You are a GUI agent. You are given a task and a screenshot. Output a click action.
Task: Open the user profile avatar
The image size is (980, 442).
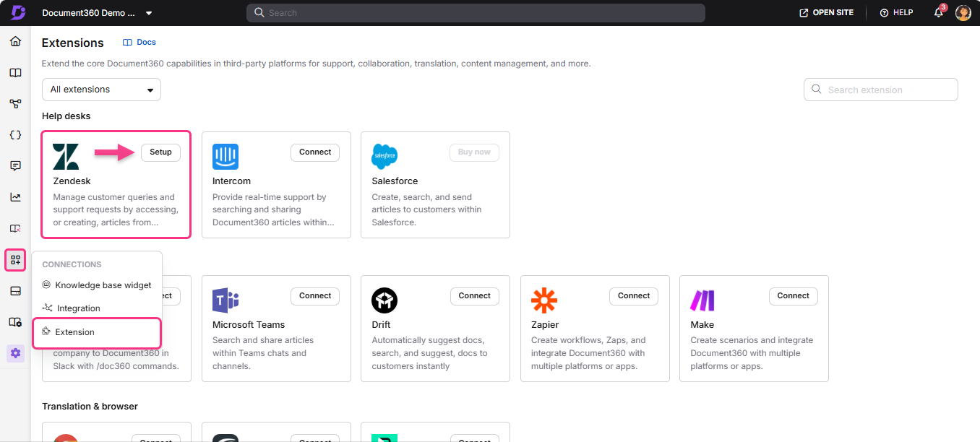pos(963,12)
